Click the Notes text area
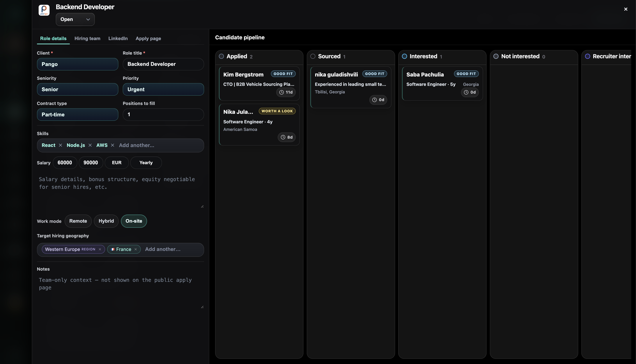636x364 pixels. pos(120,292)
